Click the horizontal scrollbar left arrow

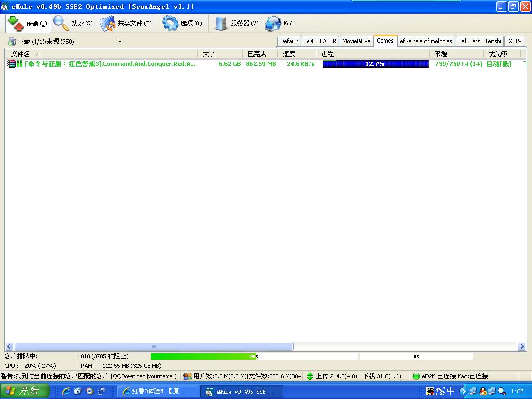tap(9, 347)
